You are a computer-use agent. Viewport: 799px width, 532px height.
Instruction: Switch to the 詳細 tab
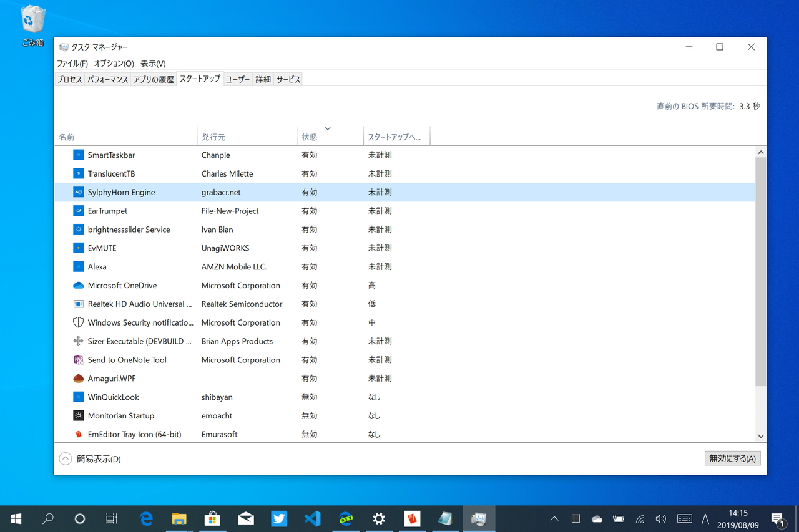tap(263, 79)
